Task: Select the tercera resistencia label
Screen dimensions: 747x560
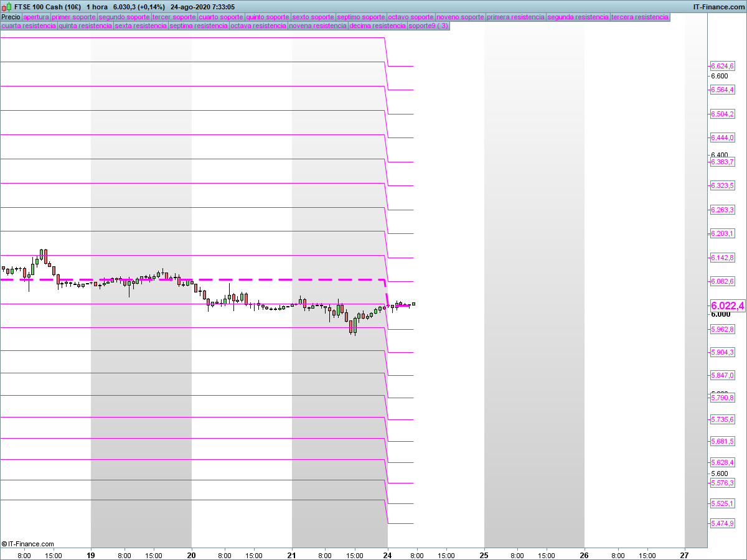Action: tap(639, 17)
